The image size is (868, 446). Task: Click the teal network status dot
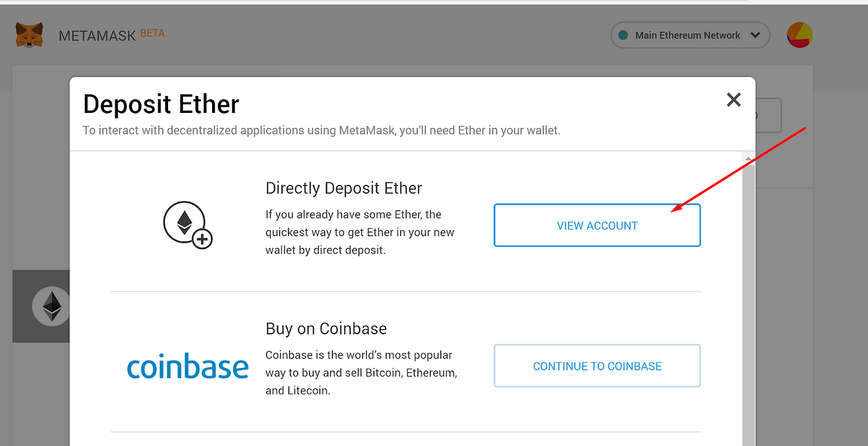coord(623,35)
